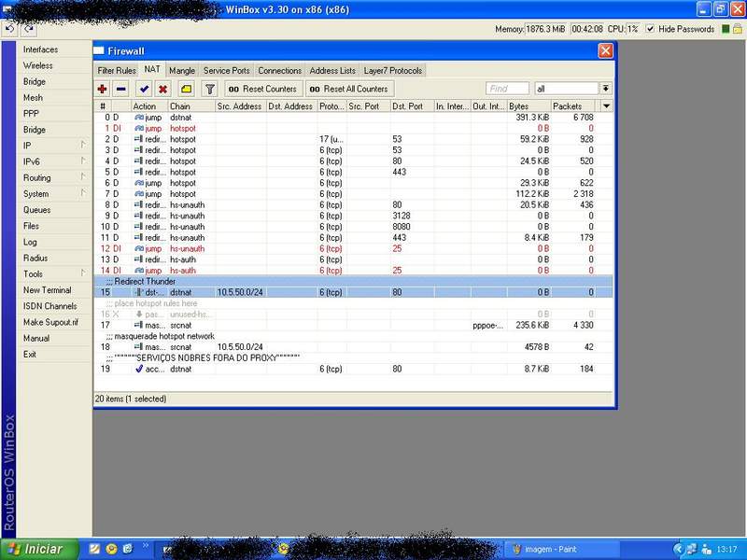Screen dimensions: 747x560
Task: Disable selected rule with red X icon
Action: pos(162,89)
